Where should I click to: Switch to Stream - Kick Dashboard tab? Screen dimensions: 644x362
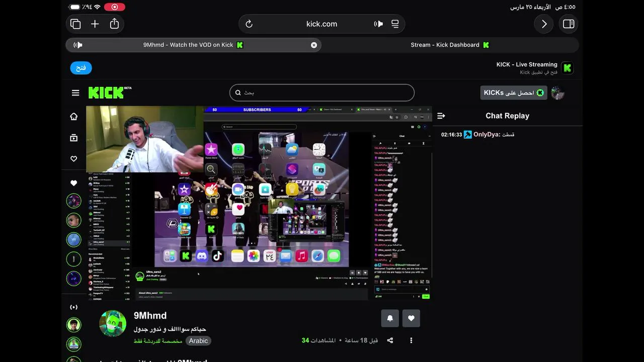(x=450, y=45)
